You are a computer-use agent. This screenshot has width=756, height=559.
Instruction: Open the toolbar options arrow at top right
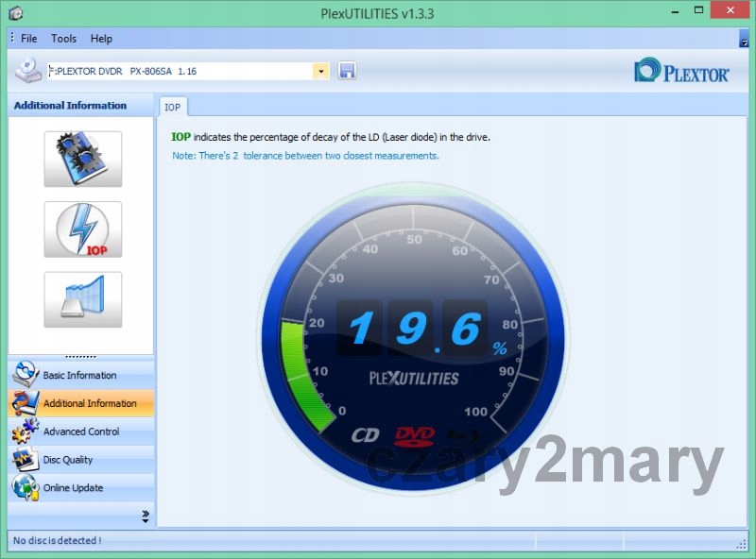pos(744,39)
